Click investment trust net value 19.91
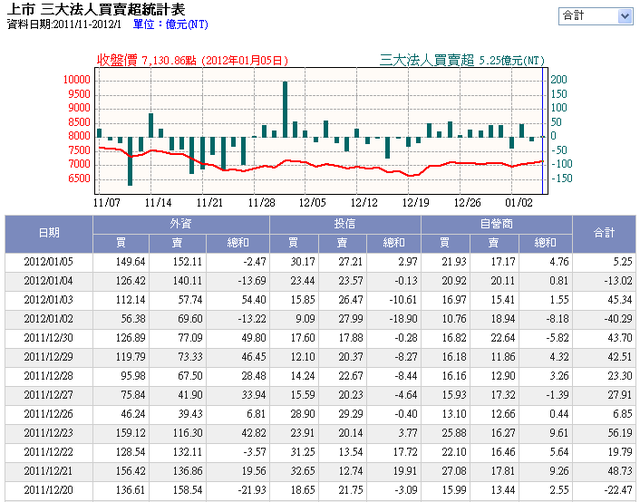This screenshot has height=502, width=640. [405, 471]
